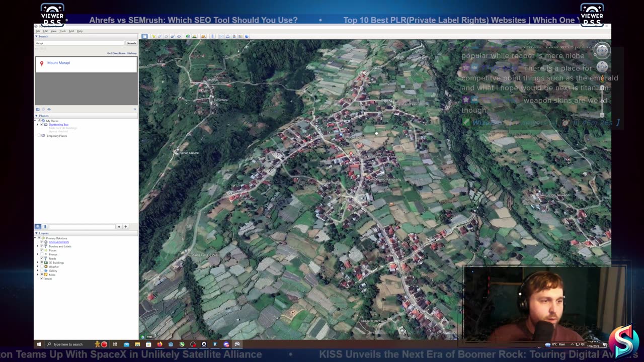
Task: Show historical imagery with the clock icon
Action: point(188,36)
